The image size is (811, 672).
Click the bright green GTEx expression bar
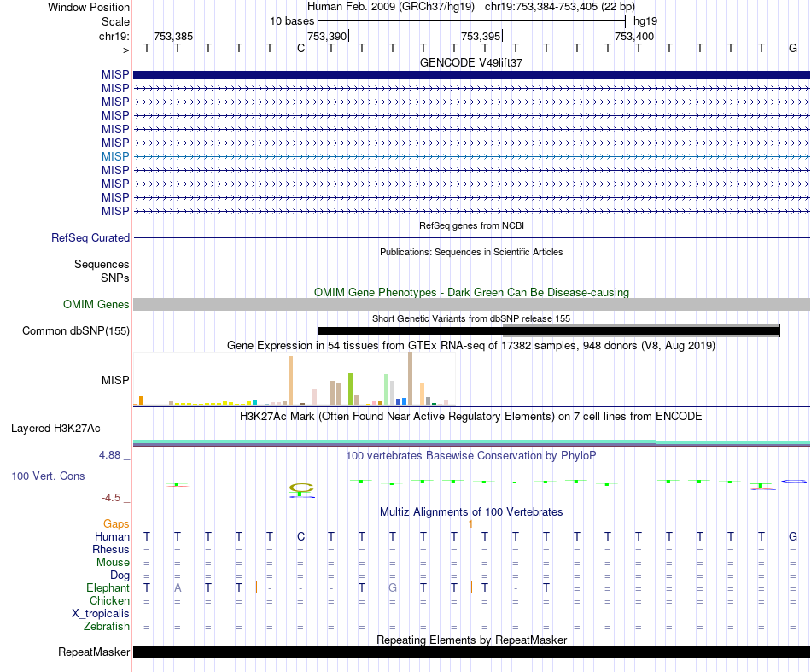[350, 389]
